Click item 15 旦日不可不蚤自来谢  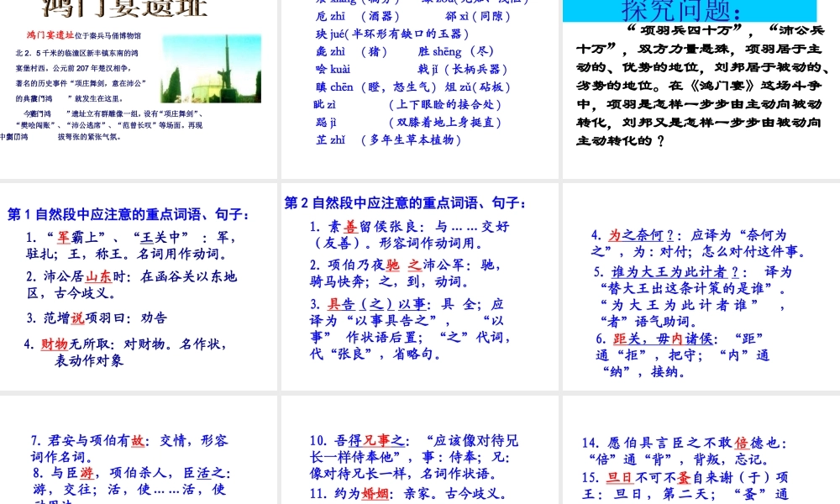[x=685, y=486]
